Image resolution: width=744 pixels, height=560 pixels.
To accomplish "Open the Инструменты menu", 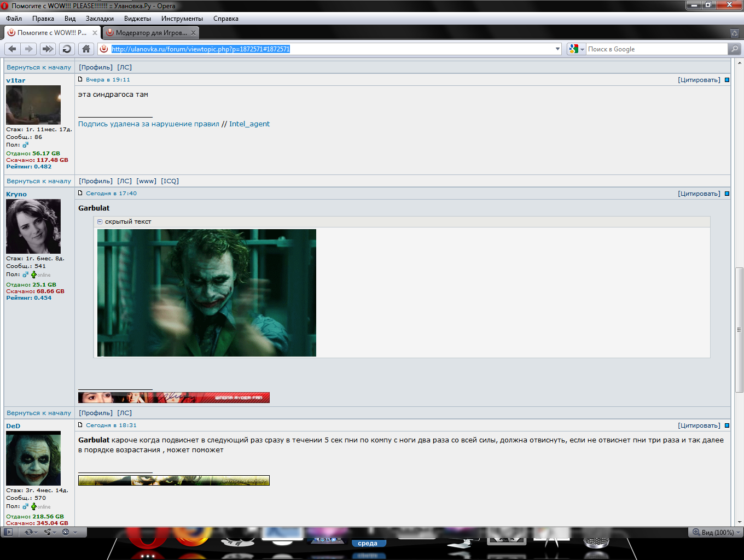I will (x=182, y=19).
